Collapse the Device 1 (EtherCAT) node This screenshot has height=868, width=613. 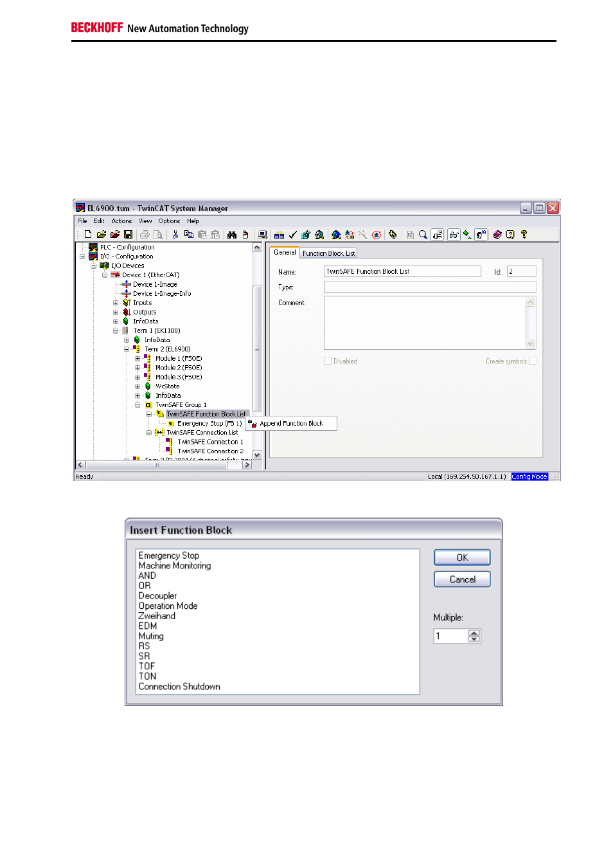(x=105, y=275)
